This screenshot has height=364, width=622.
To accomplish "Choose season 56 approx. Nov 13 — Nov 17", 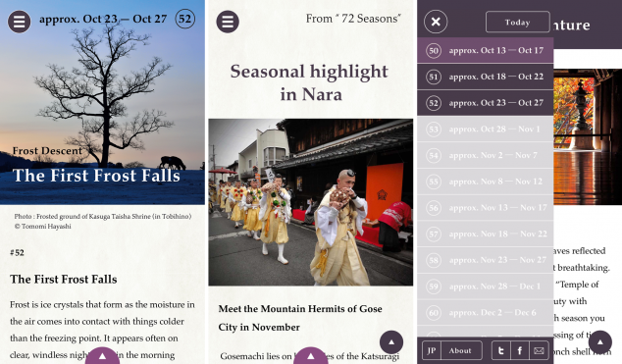I will point(486,207).
